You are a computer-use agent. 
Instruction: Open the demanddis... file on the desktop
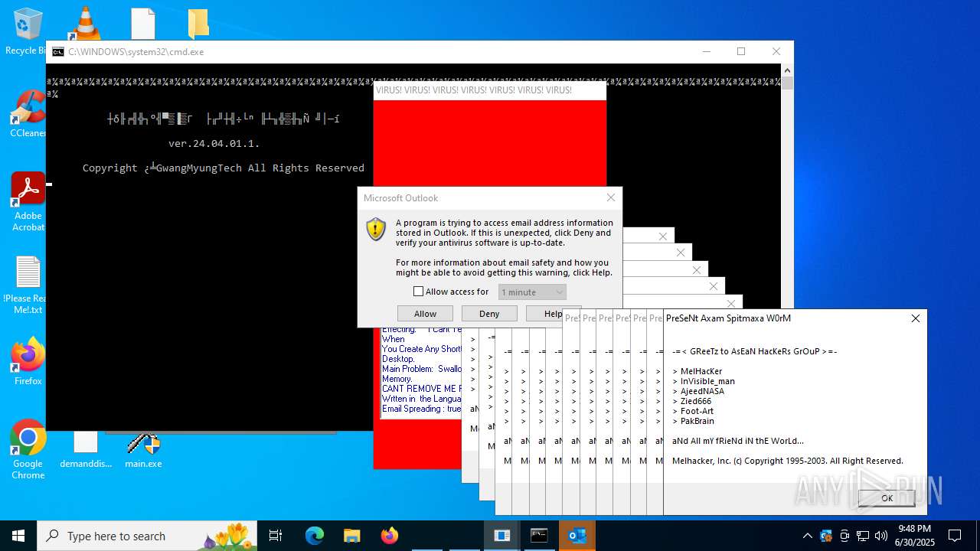point(86,450)
